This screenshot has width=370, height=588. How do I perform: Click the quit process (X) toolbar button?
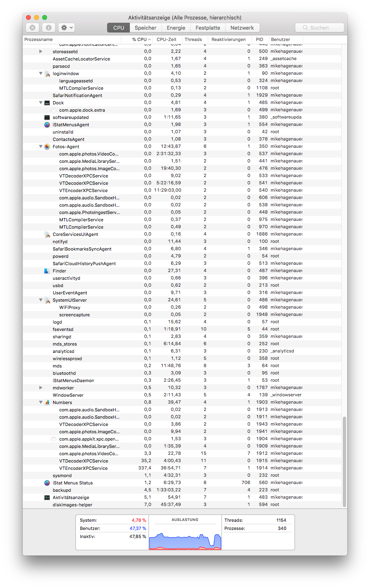(32, 28)
